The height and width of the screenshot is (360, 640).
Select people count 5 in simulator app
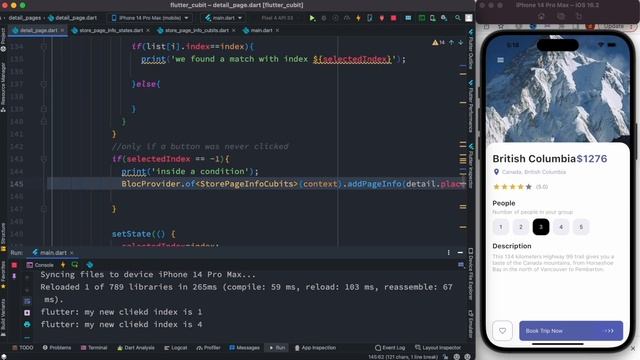pyautogui.click(x=581, y=227)
